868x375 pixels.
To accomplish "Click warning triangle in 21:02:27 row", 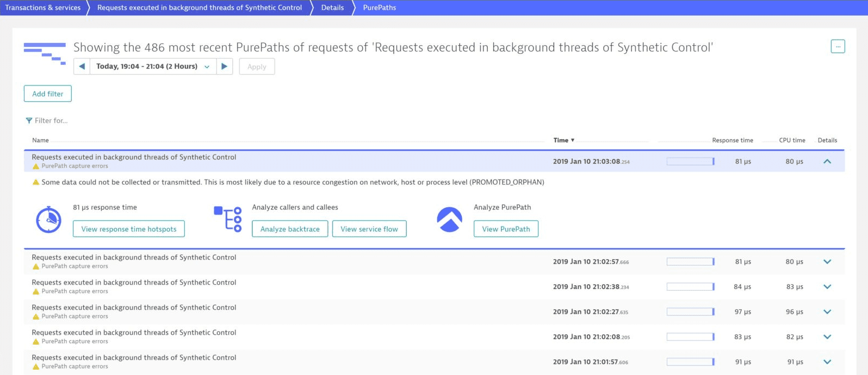I will tap(36, 317).
